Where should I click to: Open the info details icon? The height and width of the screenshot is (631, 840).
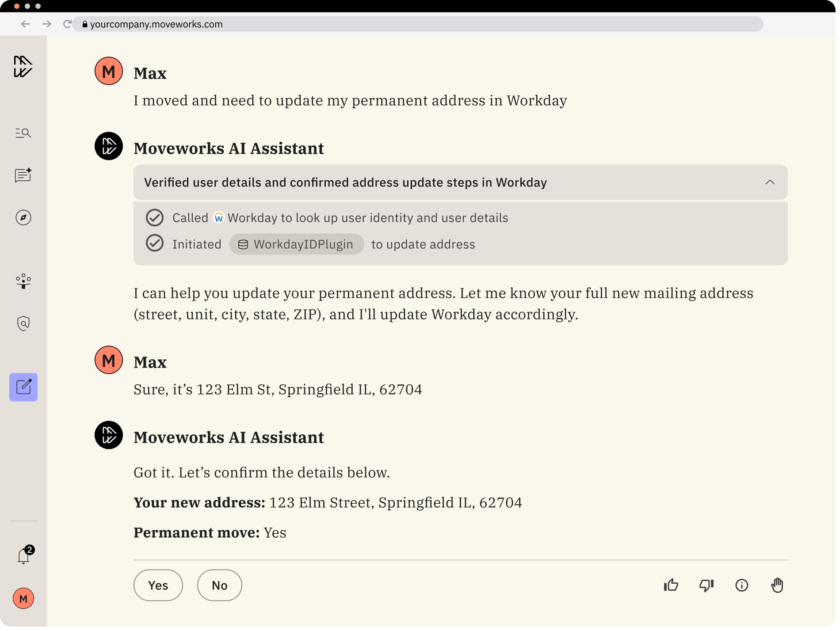(741, 585)
